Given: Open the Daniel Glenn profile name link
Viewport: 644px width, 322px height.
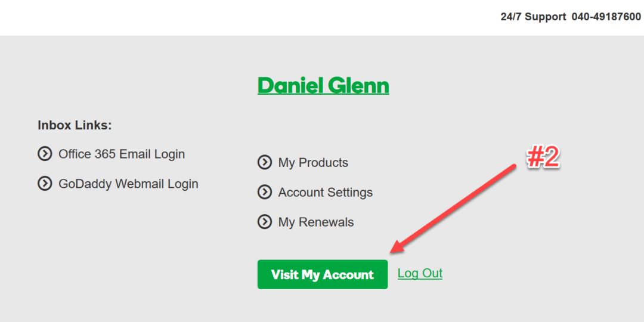Looking at the screenshot, I should [323, 86].
